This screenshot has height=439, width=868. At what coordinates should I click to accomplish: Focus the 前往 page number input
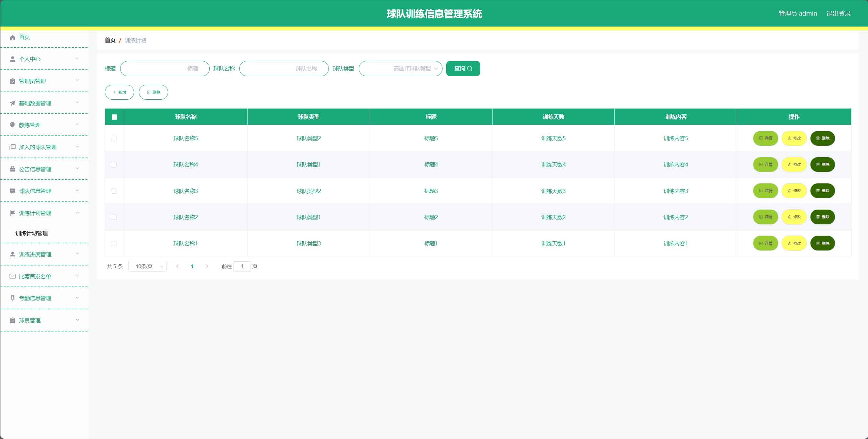242,266
